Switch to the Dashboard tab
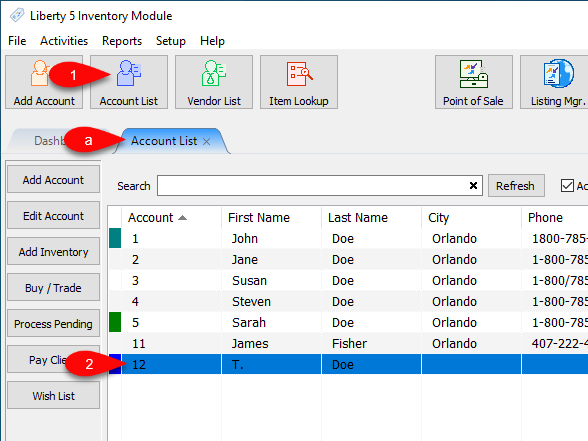This screenshot has height=441, width=588. tap(49, 141)
